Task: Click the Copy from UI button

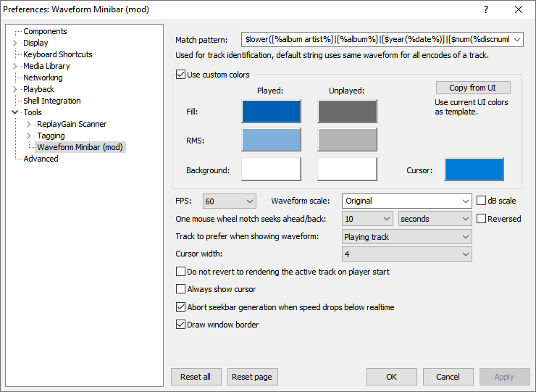Action: (473, 88)
